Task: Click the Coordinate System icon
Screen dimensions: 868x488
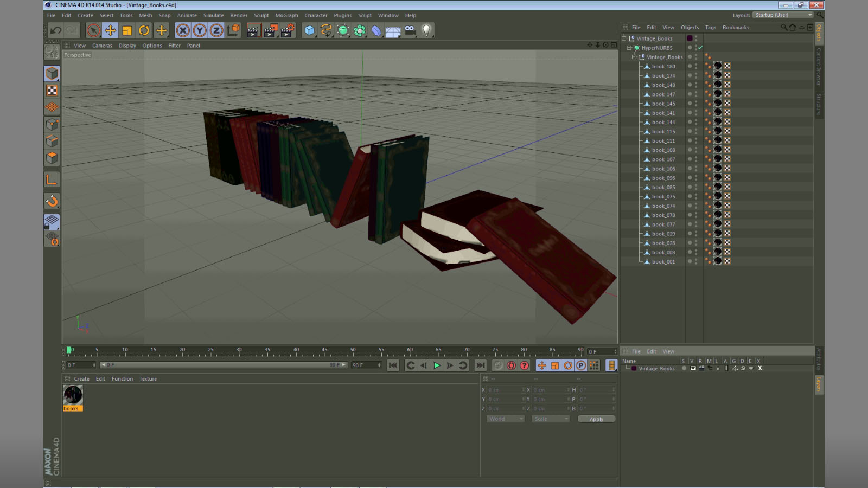Action: tap(233, 30)
